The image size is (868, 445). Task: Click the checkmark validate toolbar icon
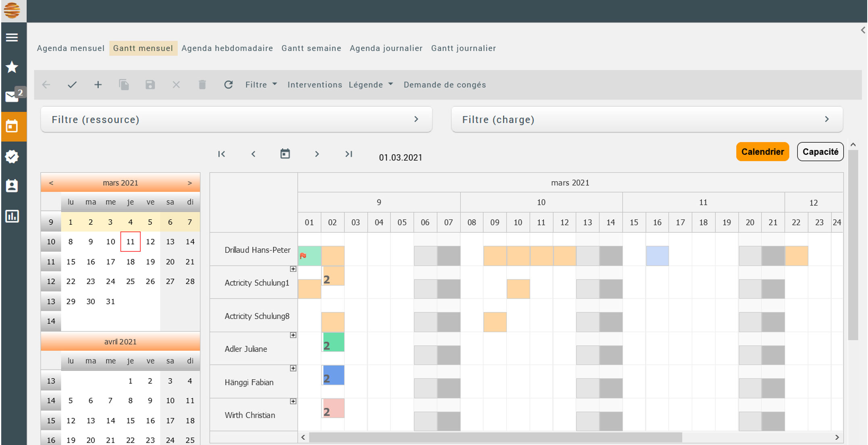pyautogui.click(x=72, y=85)
